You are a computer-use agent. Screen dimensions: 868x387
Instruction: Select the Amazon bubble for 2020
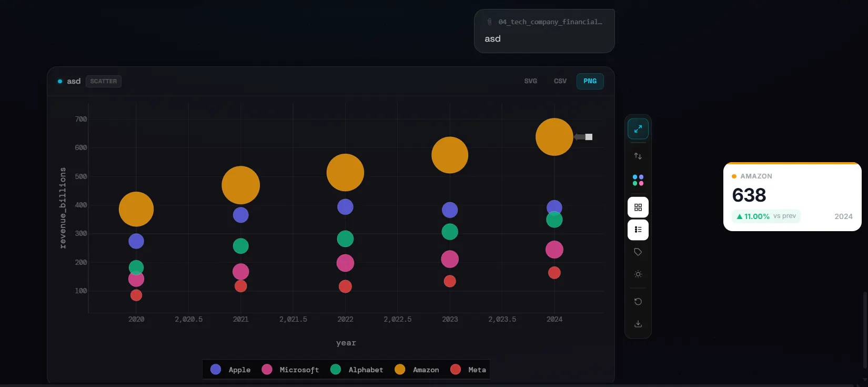(136, 209)
